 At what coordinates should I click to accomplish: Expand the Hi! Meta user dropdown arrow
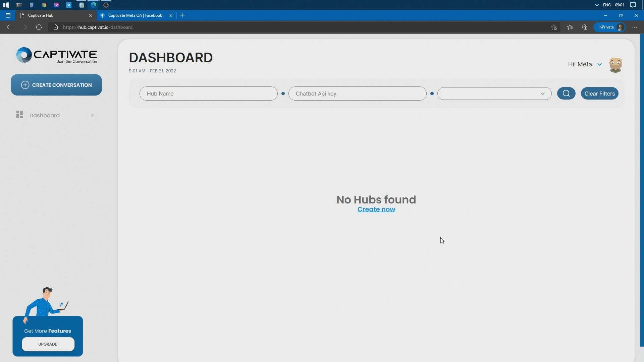(599, 64)
